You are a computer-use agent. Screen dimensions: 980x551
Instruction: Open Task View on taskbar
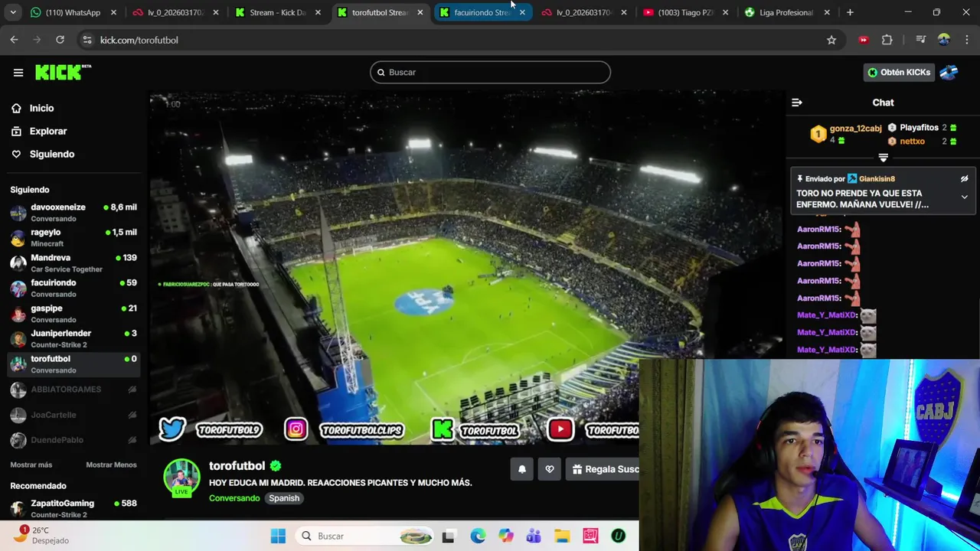[449, 536]
